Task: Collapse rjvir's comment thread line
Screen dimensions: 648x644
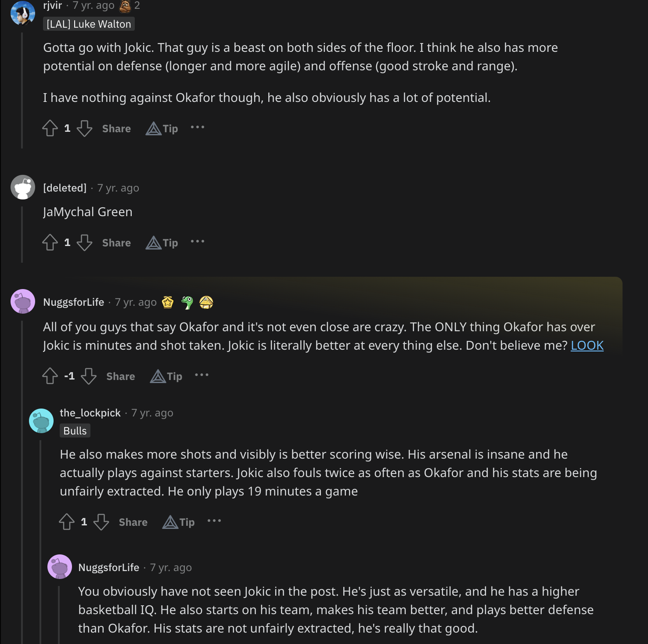Action: pyautogui.click(x=22, y=88)
